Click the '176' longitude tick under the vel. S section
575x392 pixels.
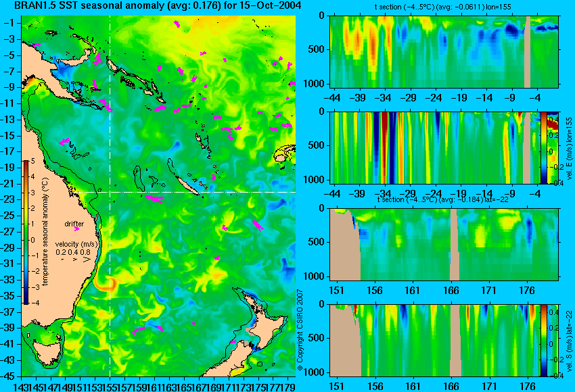pyautogui.click(x=528, y=387)
